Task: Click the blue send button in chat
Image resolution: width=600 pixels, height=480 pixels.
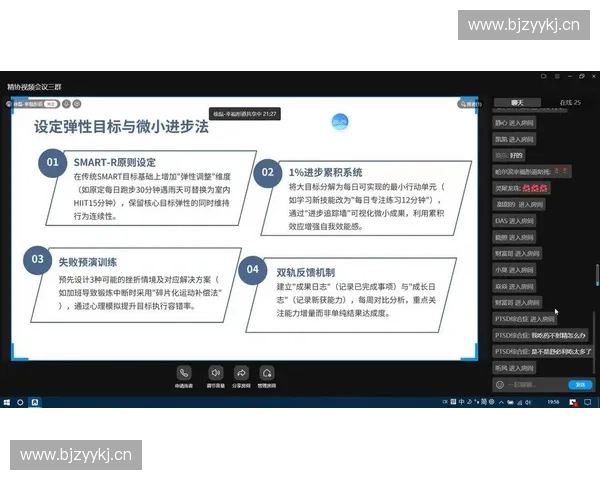Action: pos(580,385)
